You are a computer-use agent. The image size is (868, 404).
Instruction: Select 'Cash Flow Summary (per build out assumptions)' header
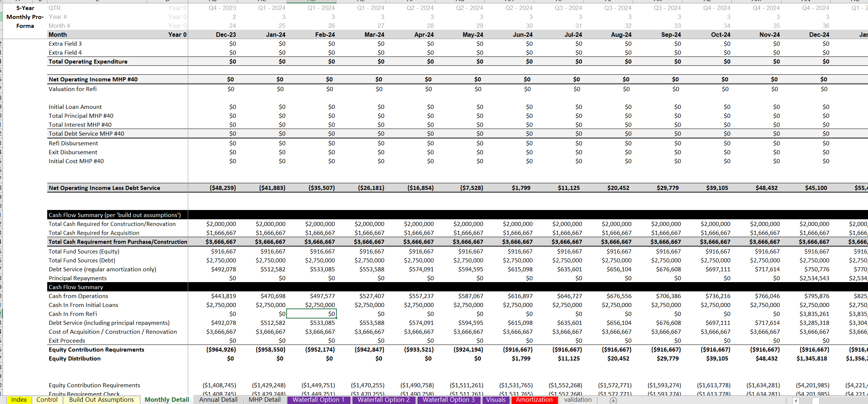pos(115,215)
